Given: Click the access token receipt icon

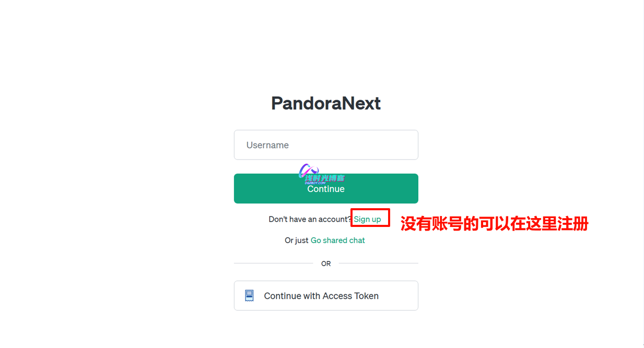Looking at the screenshot, I should (250, 296).
